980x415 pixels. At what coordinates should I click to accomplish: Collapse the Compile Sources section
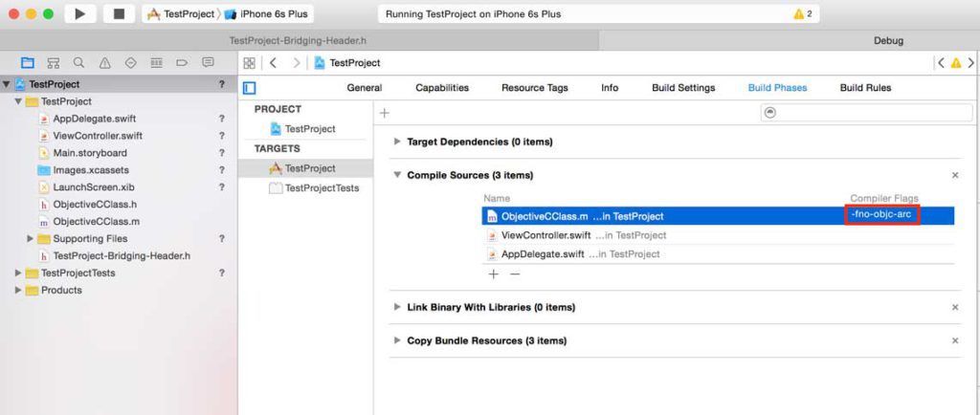[397, 175]
